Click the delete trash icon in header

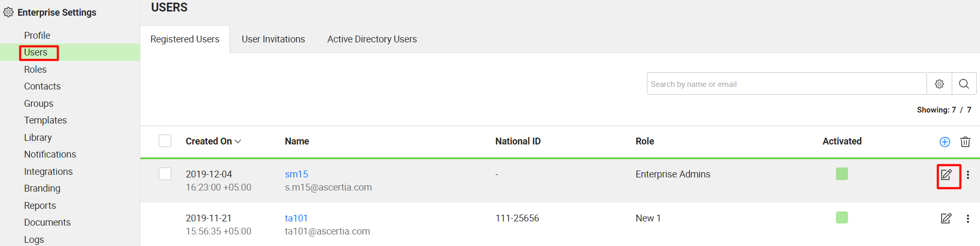coord(965,142)
